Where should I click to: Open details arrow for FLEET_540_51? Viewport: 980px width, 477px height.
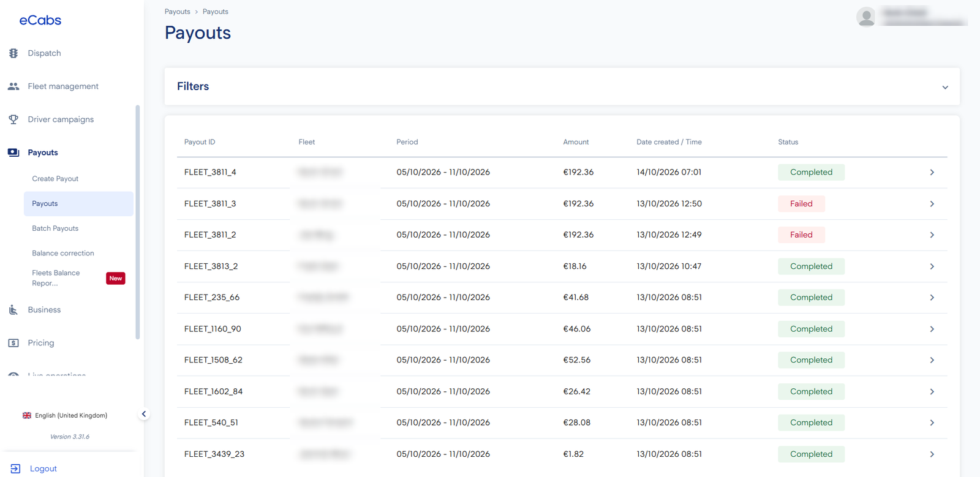tap(932, 423)
